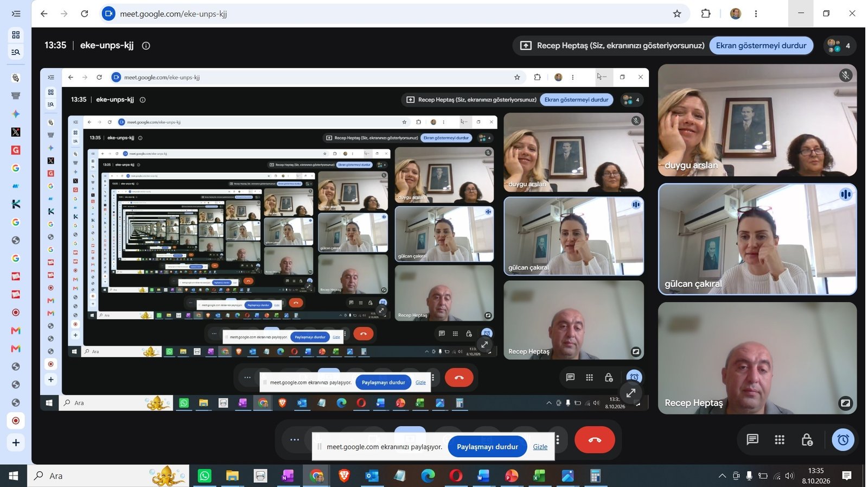Select the largest gülcan çakıral video tile
The image size is (868, 487).
click(x=757, y=239)
